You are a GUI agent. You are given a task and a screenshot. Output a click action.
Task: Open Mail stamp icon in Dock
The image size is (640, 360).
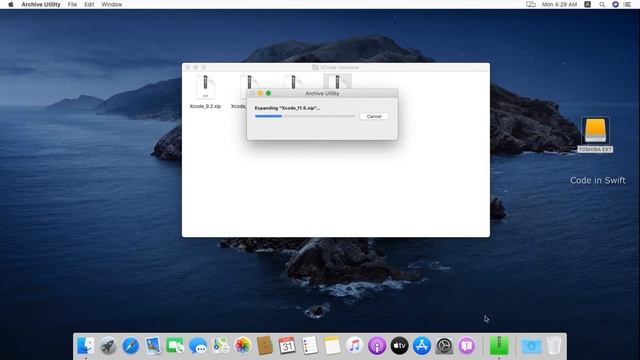[x=153, y=346]
